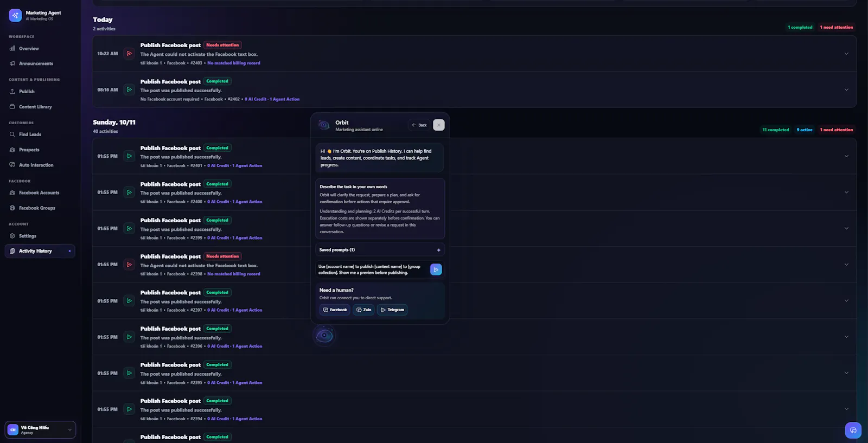The width and height of the screenshot is (868, 443).
Task: Expand the 10:22 AM Needs attention activity
Action: coord(846,54)
